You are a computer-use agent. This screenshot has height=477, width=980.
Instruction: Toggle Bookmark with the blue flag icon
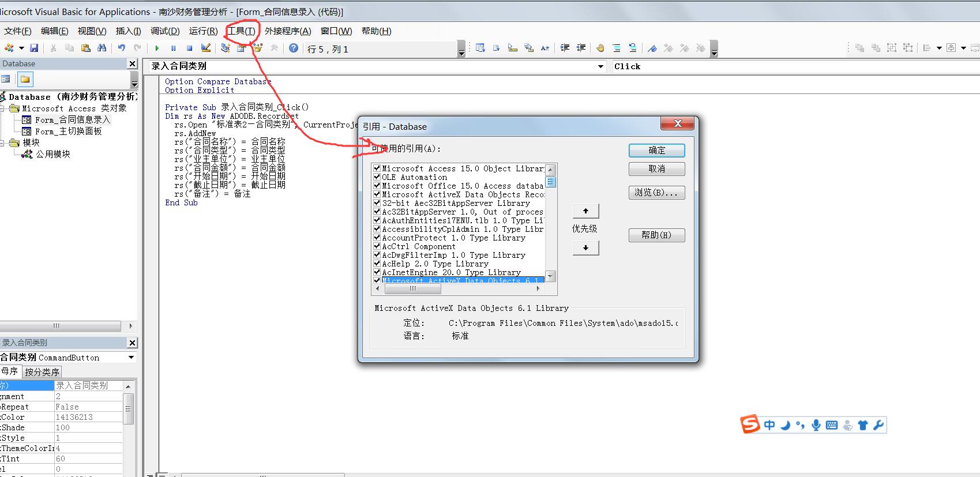pos(652,48)
